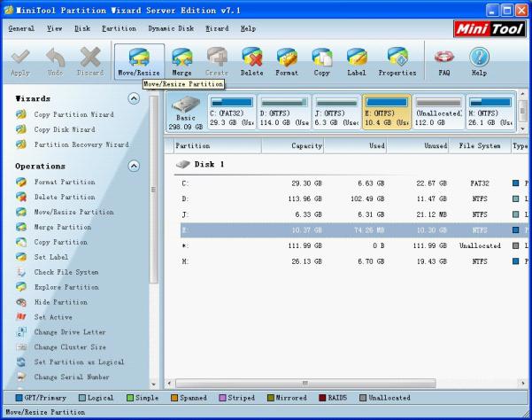Click the left sidebar vertical scrollbar thumb

[154, 190]
